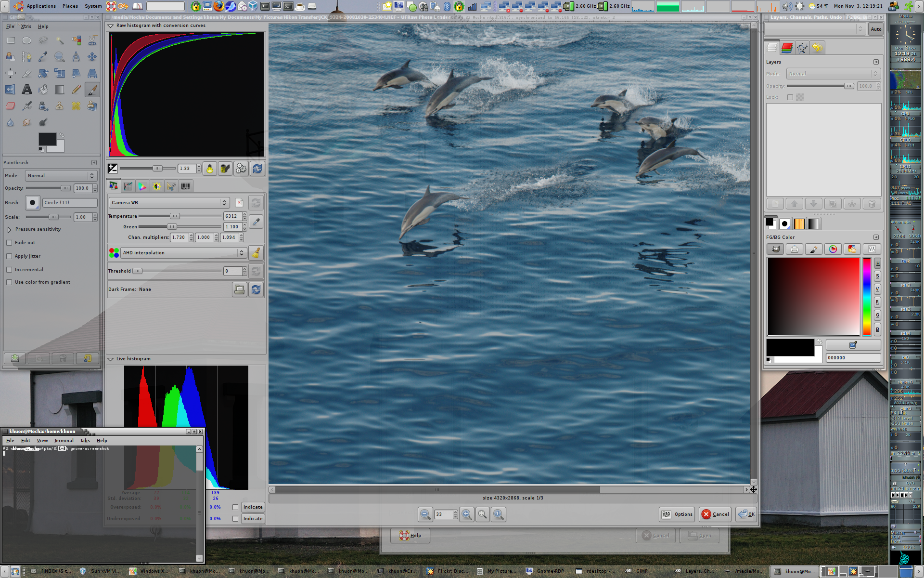
Task: Select the Heal tool
Action: coord(76,106)
